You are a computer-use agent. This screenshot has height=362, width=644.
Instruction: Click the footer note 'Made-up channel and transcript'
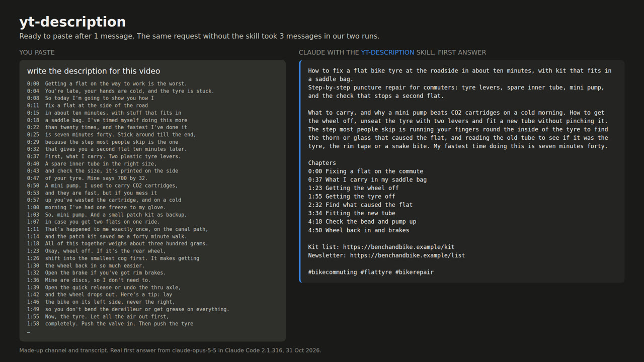[x=170, y=350]
